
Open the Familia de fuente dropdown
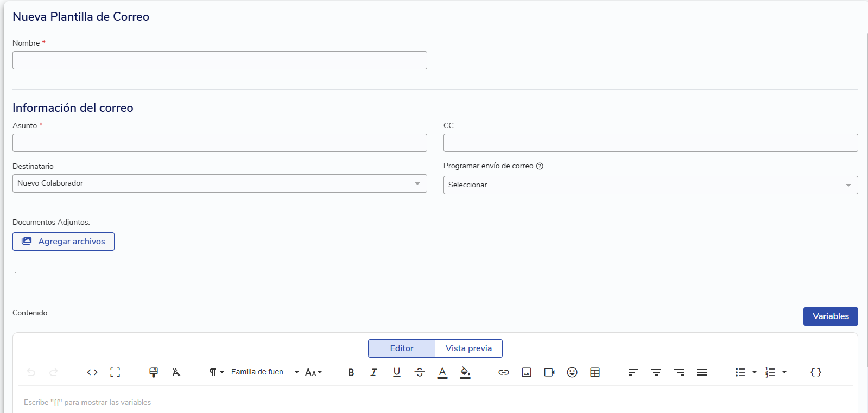pyautogui.click(x=265, y=372)
